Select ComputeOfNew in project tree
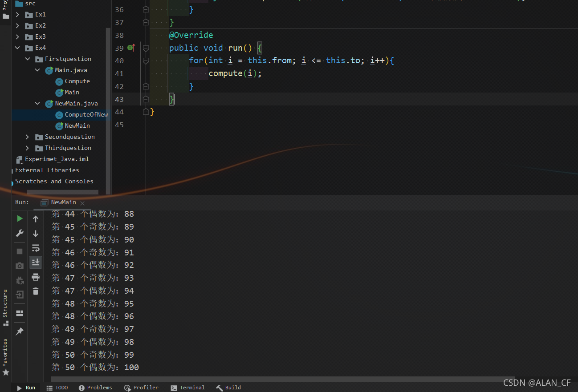Image resolution: width=578 pixels, height=392 pixels. click(x=86, y=115)
